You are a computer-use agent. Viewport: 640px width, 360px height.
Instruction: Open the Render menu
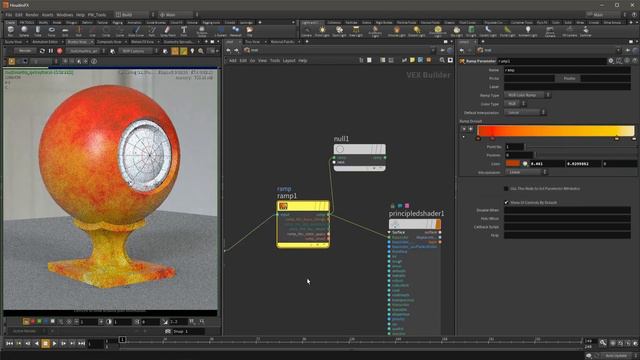tap(32, 15)
